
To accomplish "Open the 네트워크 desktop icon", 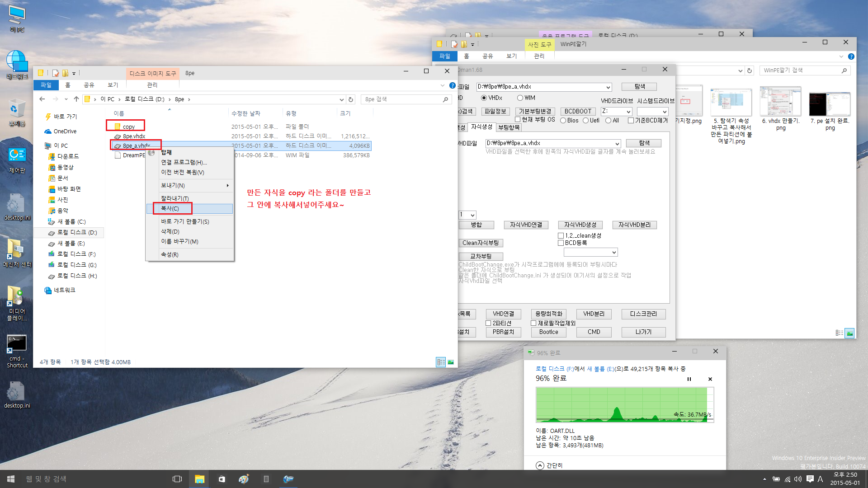I will [x=17, y=65].
